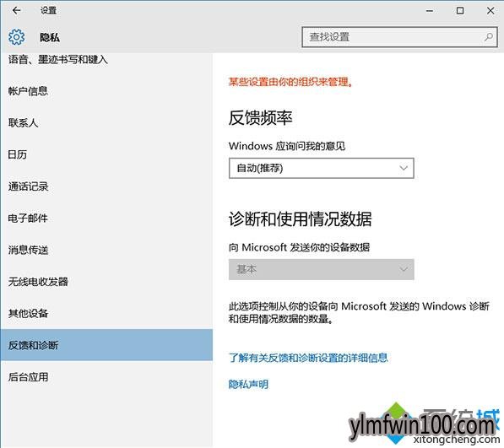Open 消息传送 privacy section
The image size is (504, 448).
pos(29,250)
